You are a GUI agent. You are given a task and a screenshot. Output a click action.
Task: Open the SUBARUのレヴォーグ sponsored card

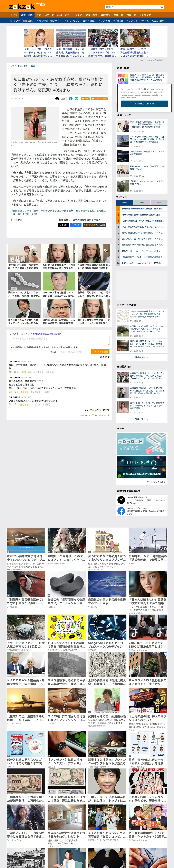tap(26, 549)
